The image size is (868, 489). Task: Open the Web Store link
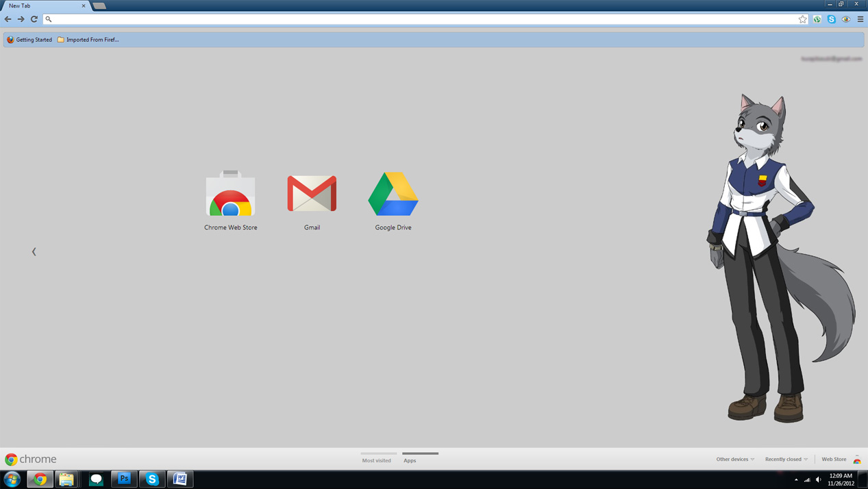(834, 459)
